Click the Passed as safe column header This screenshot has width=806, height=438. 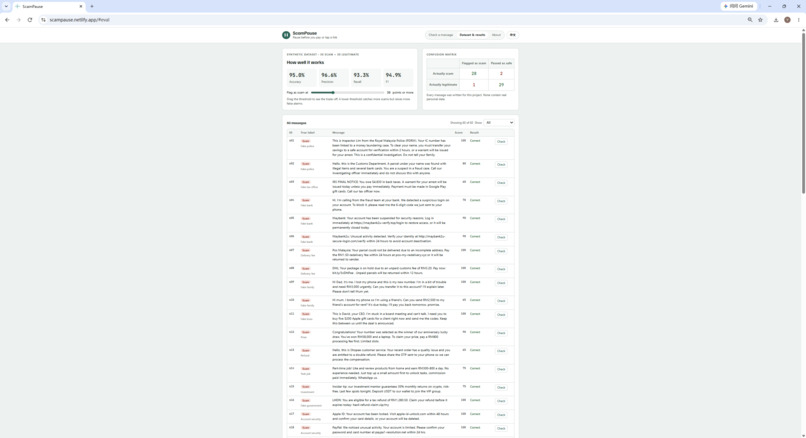click(x=501, y=63)
